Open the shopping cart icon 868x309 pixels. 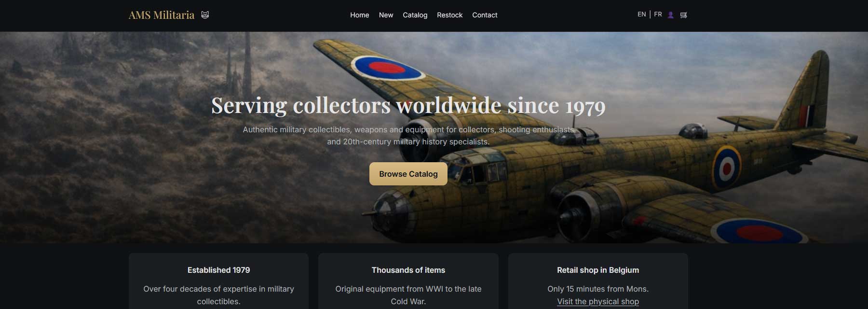(x=683, y=15)
